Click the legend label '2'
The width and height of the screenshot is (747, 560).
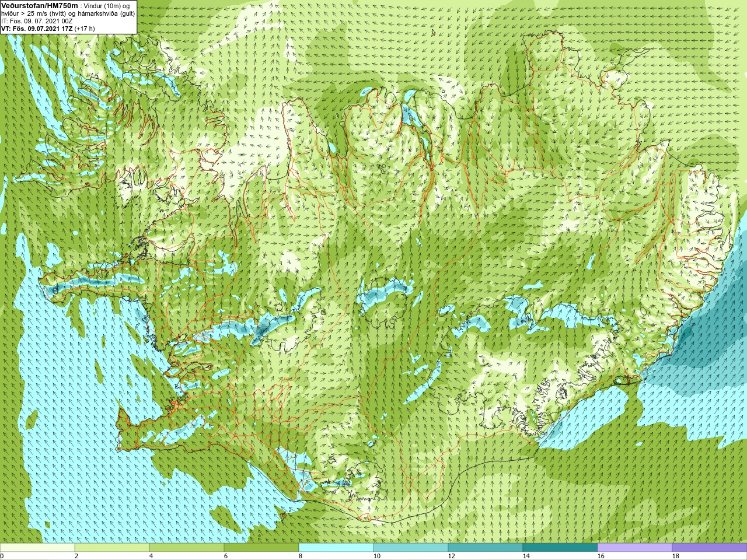pos(76,556)
